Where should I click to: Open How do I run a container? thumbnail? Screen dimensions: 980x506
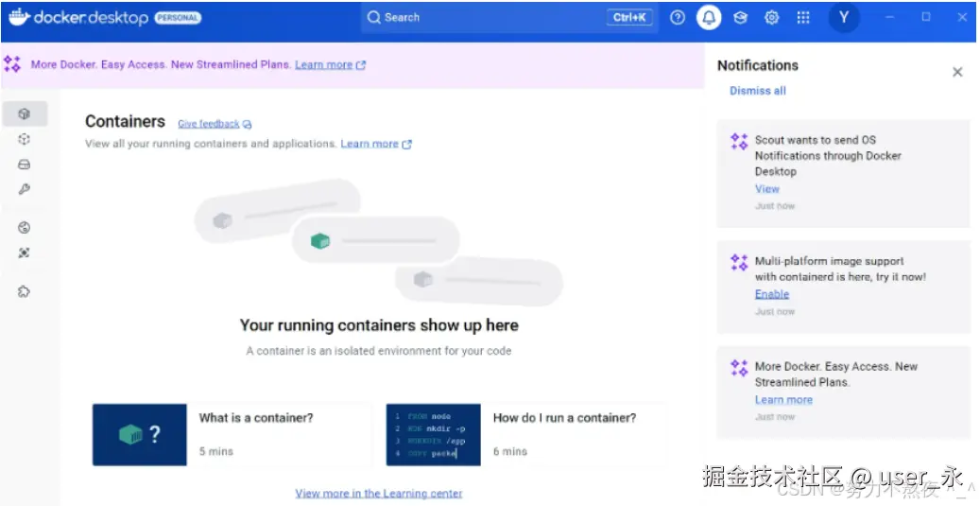coord(433,435)
